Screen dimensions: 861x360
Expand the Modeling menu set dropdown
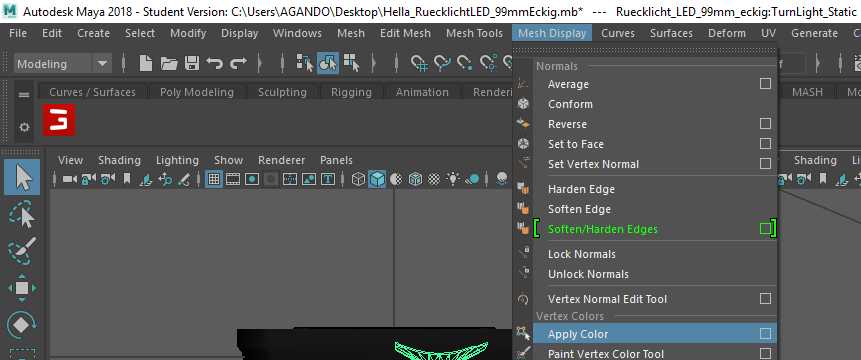click(x=102, y=64)
